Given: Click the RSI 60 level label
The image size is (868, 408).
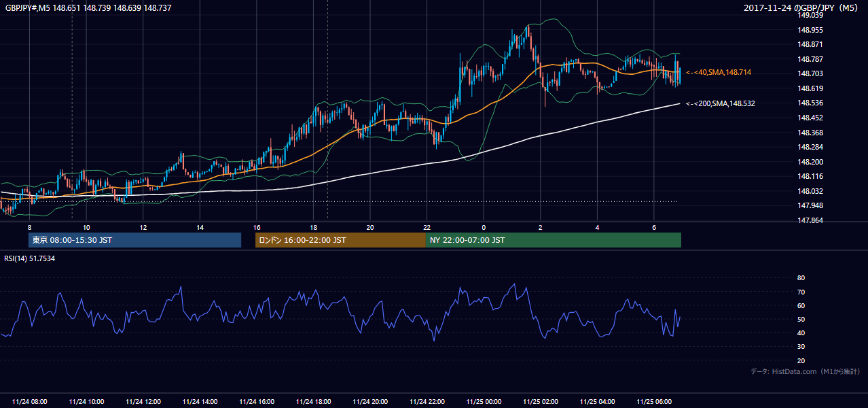Looking at the screenshot, I should click(x=801, y=306).
